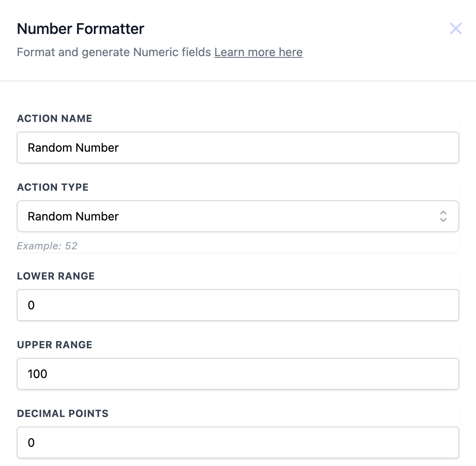Click the UPPER RANGE label
The height and width of the screenshot is (466, 476).
(x=54, y=345)
